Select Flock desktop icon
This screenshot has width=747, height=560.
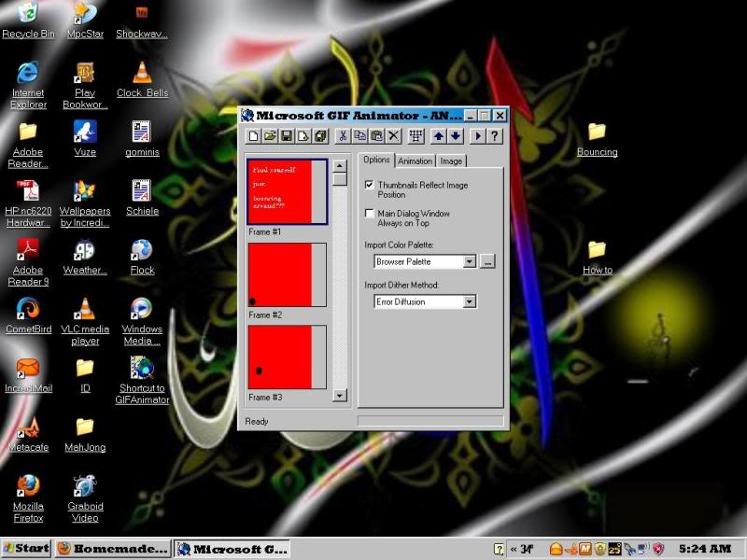(142, 258)
